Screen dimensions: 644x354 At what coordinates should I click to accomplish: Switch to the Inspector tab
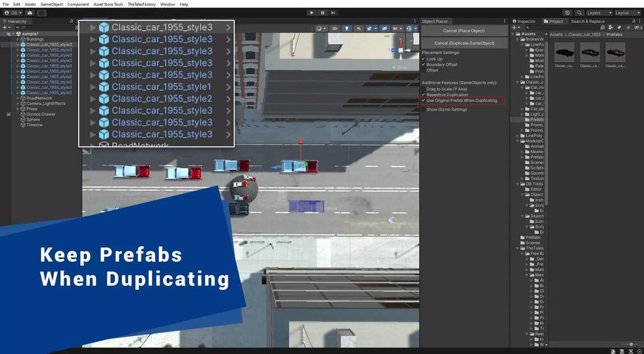(x=524, y=21)
